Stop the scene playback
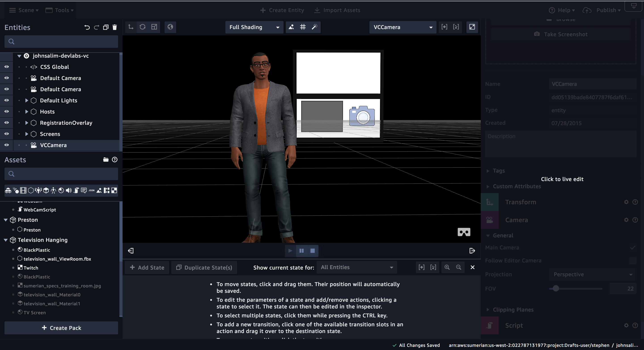The height and width of the screenshot is (350, 644). point(313,251)
